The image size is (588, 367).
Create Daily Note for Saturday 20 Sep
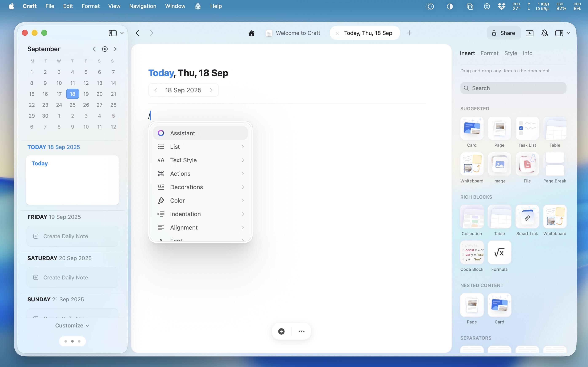pyautogui.click(x=72, y=277)
